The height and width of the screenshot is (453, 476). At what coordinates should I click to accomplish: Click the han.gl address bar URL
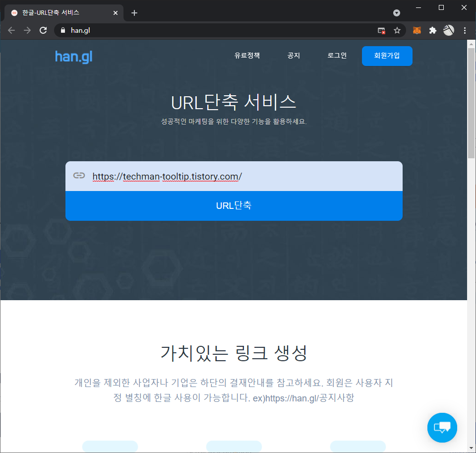(x=80, y=30)
